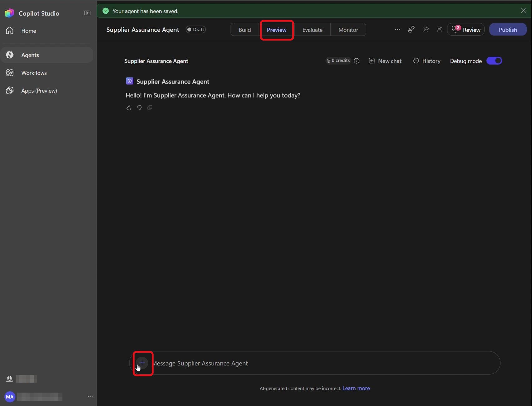532x406 pixels.
Task: Click the share icon in header
Action: click(426, 29)
